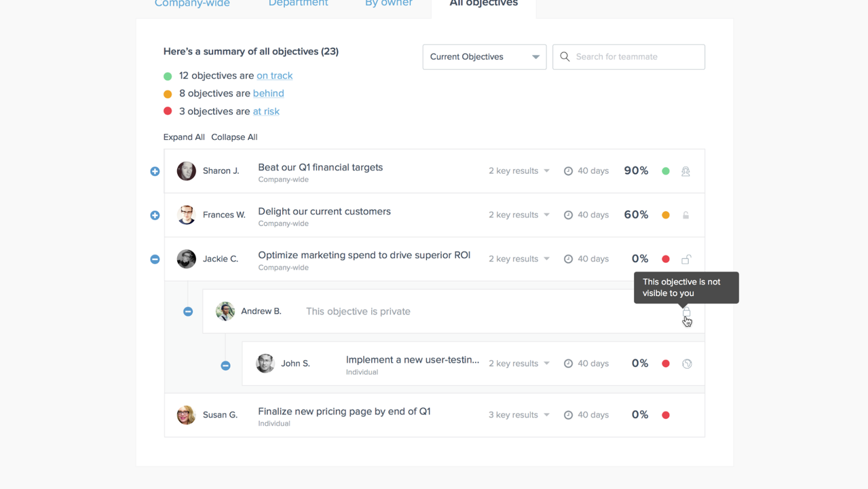This screenshot has height=489, width=868.
Task: Click the person icon on Sharon J.'s objective row
Action: click(685, 171)
